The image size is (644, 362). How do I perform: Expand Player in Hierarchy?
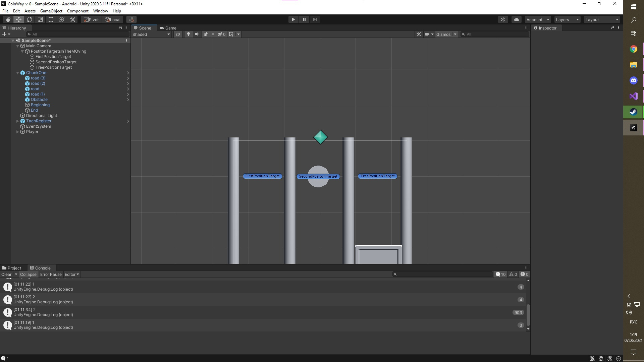pyautogui.click(x=18, y=132)
